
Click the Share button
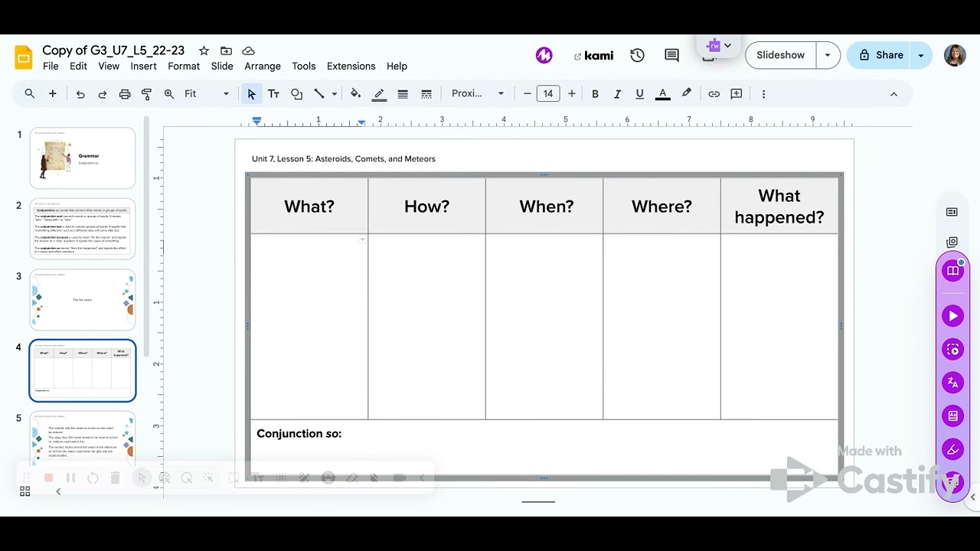(880, 55)
